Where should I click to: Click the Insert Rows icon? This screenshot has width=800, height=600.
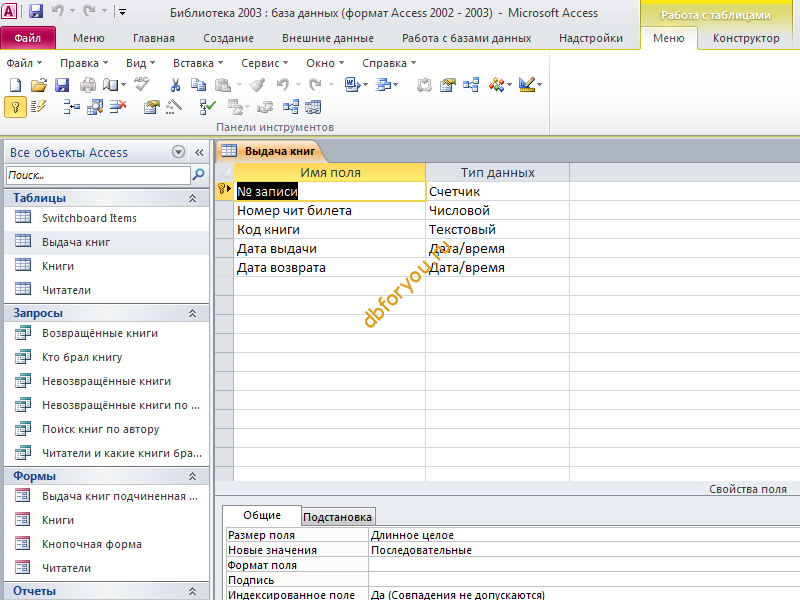[x=71, y=107]
